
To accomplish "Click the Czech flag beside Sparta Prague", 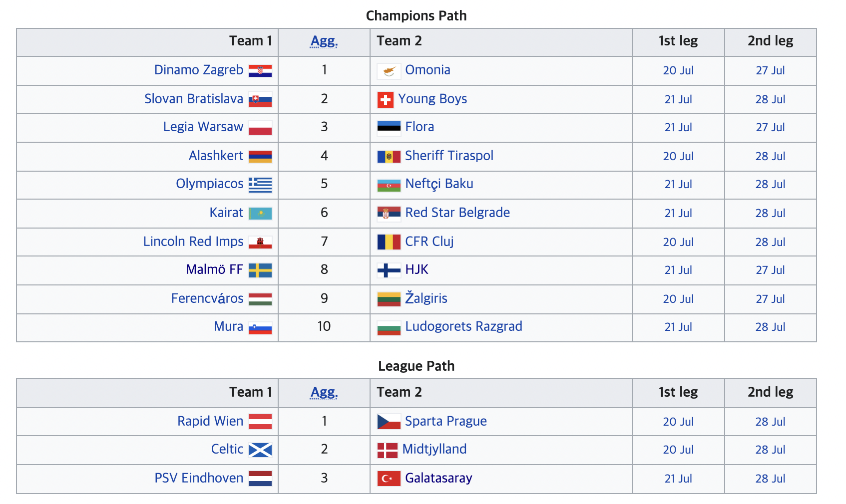I will tap(389, 422).
